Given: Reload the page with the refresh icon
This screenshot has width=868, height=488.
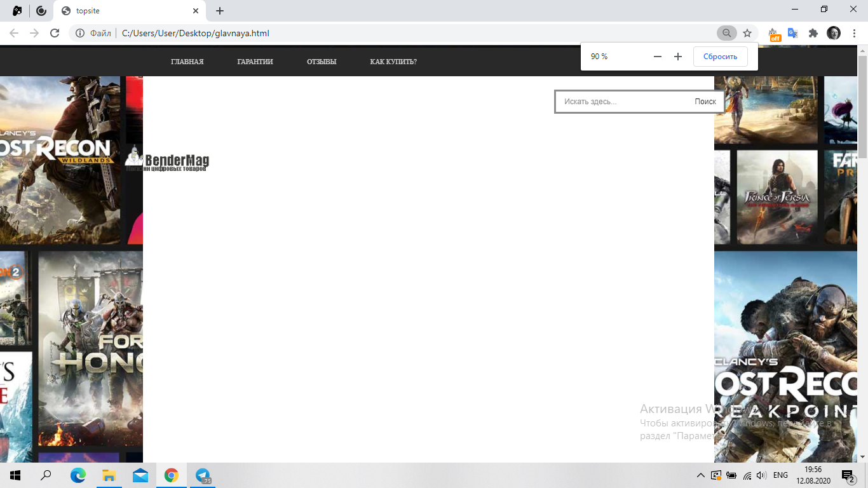Looking at the screenshot, I should click(x=55, y=33).
